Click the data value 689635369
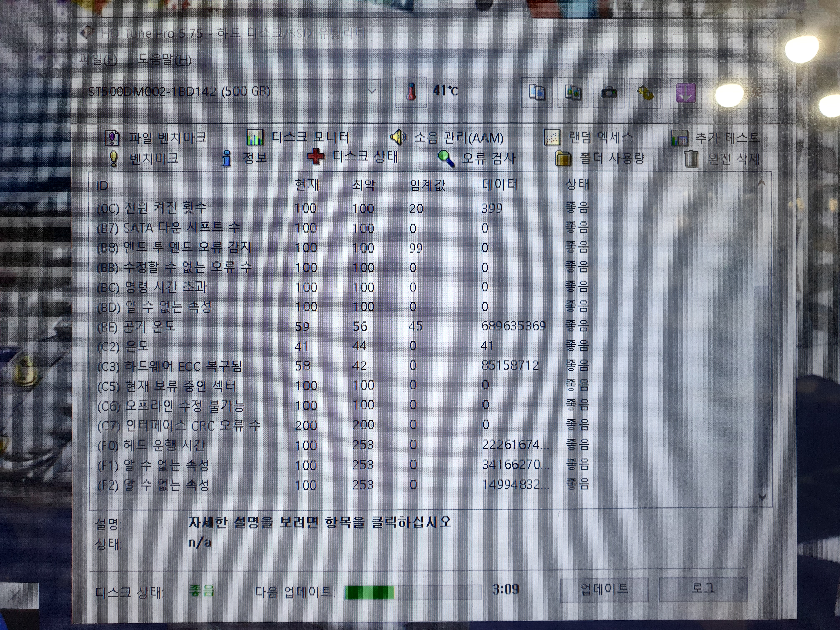 (514, 326)
